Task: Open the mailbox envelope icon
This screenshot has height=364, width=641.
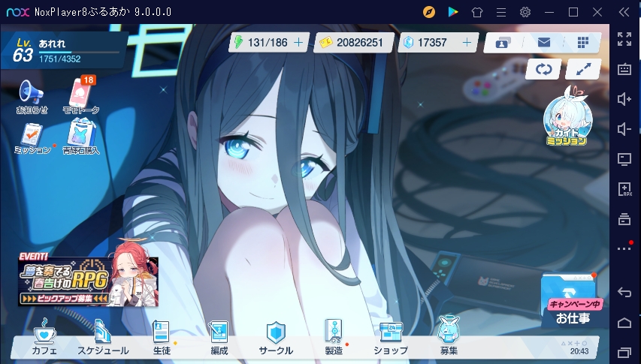Action: tap(543, 43)
